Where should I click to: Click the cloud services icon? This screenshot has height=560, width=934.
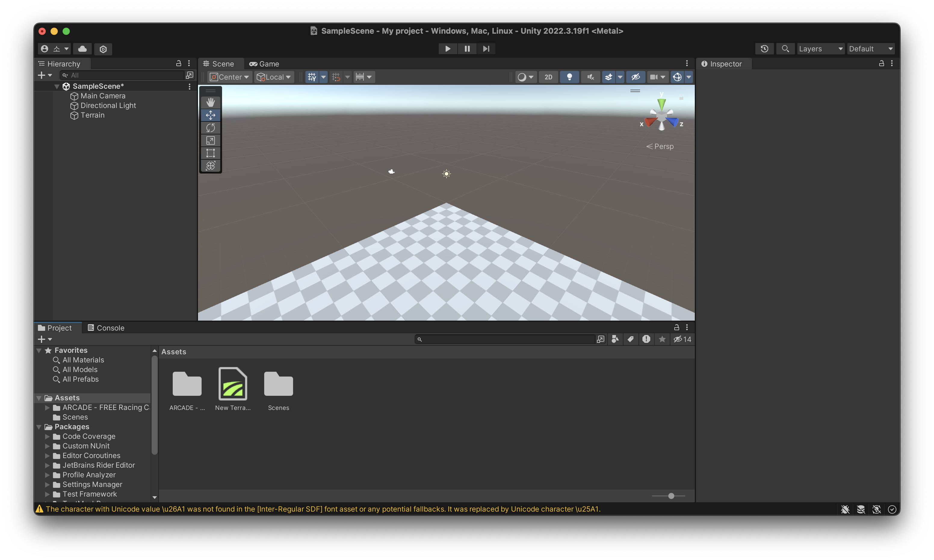[82, 49]
